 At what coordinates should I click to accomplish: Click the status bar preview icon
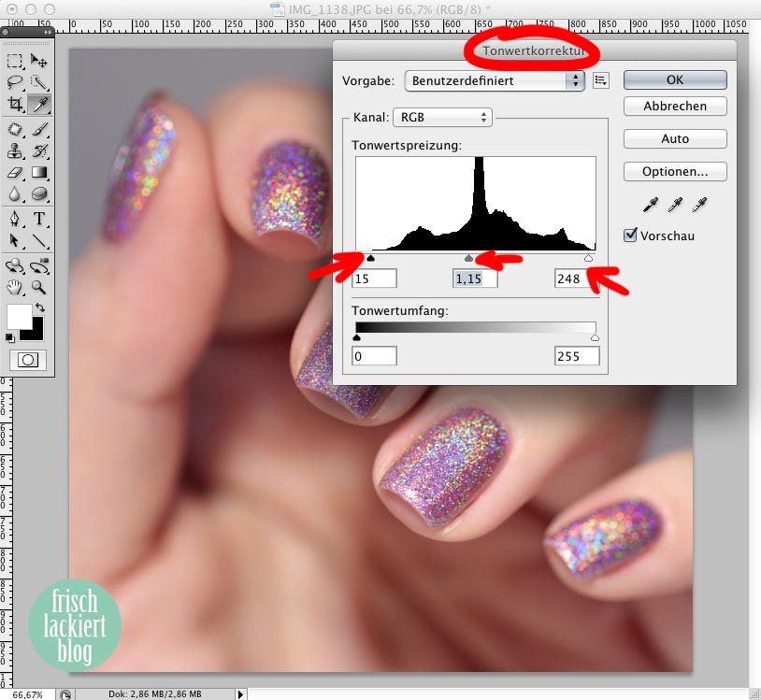pyautogui.click(x=65, y=694)
